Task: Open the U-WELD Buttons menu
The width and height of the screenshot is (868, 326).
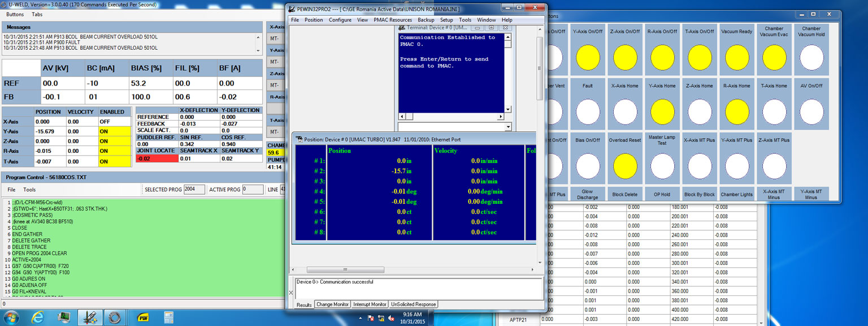Action: [x=15, y=14]
